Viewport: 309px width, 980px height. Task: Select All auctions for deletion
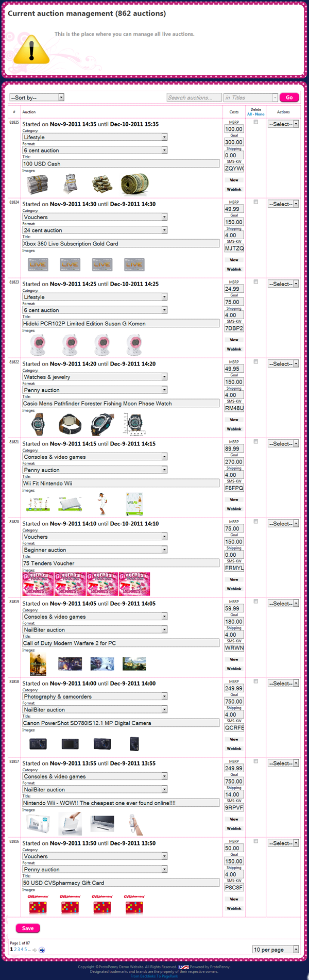[249, 114]
